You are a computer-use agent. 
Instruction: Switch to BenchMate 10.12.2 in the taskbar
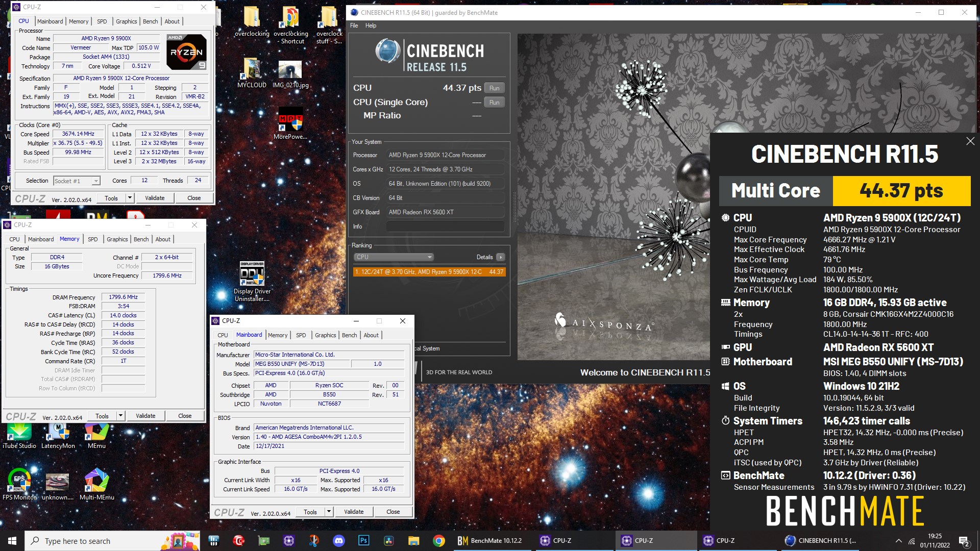point(491,541)
